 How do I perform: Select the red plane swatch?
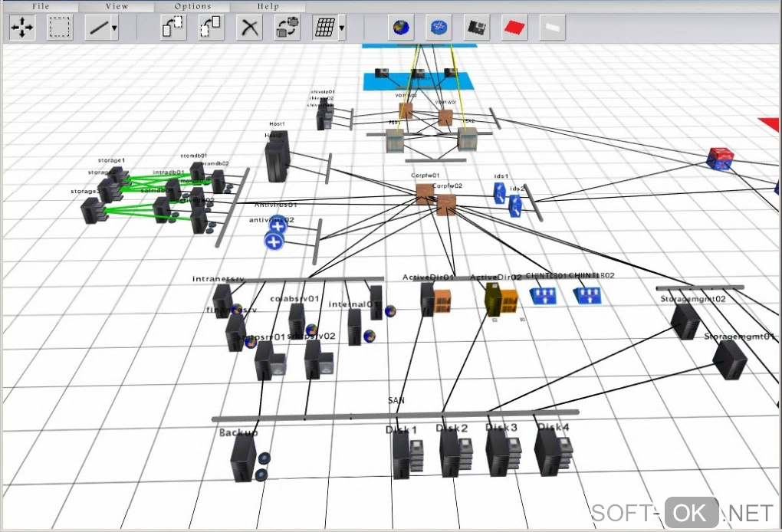click(x=514, y=27)
